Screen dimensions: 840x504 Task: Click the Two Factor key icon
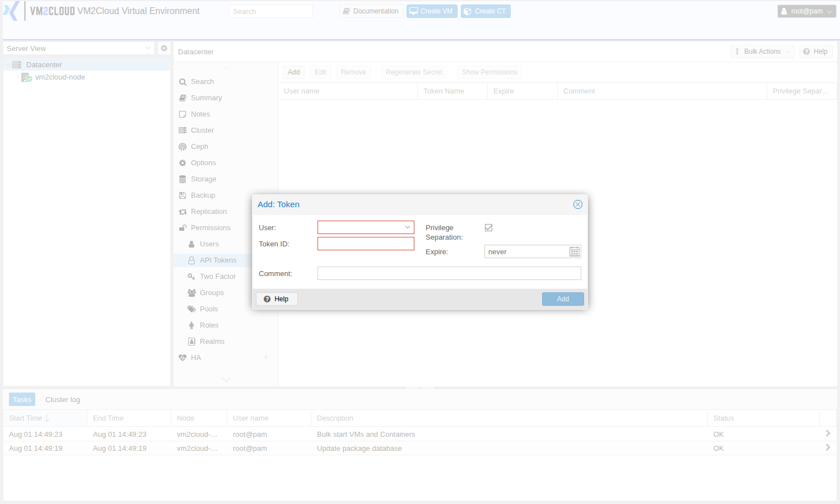pos(192,277)
